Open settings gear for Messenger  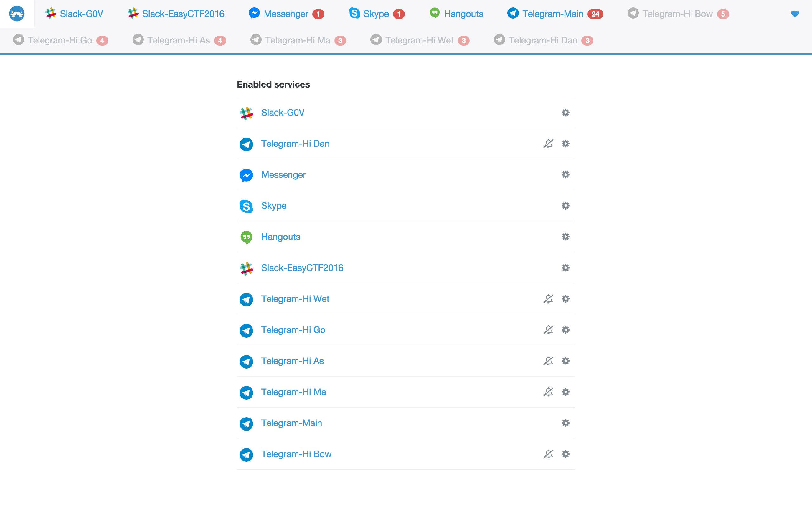click(x=565, y=175)
